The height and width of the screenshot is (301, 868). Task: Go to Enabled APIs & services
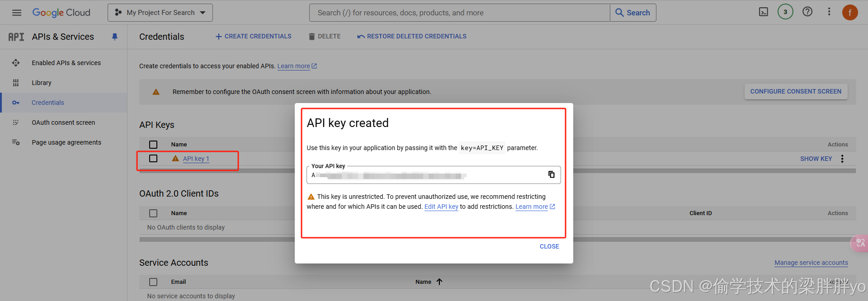(66, 63)
